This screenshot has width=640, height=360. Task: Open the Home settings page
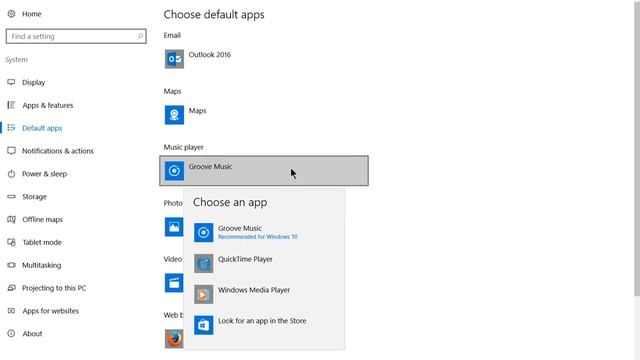(x=32, y=14)
